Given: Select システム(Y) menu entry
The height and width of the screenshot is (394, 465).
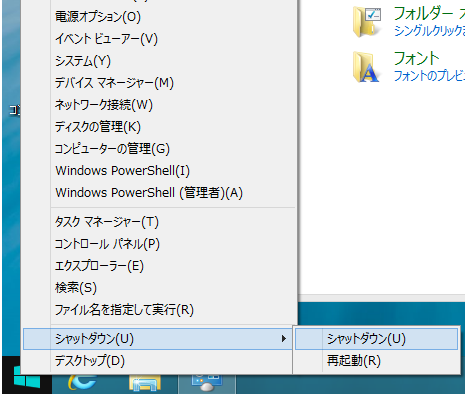Looking at the screenshot, I should click(x=159, y=61).
